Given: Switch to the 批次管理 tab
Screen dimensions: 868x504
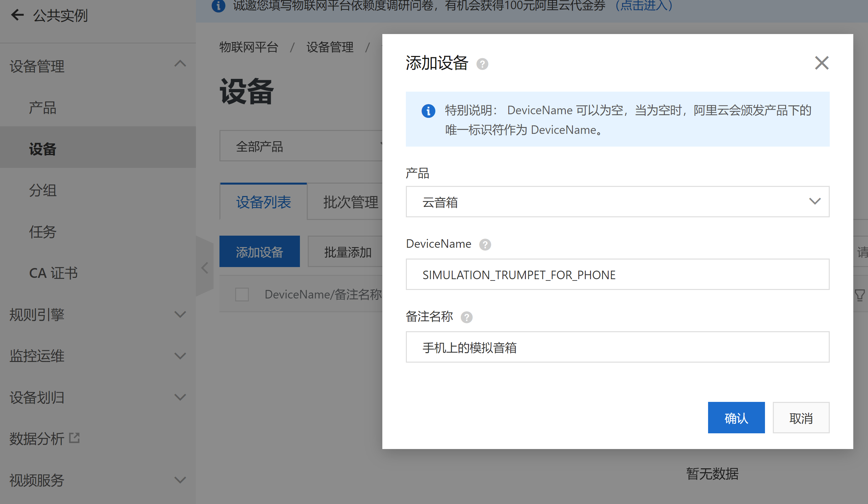Looking at the screenshot, I should pyautogui.click(x=350, y=202).
